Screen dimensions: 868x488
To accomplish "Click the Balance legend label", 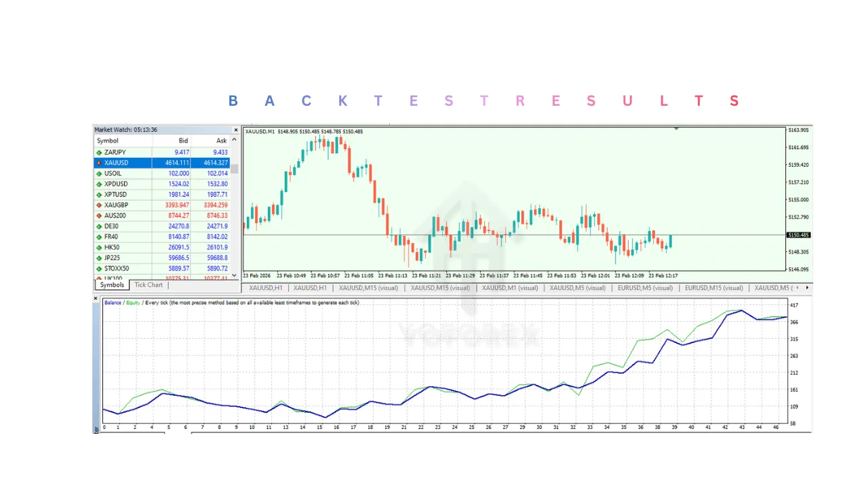I will [113, 303].
